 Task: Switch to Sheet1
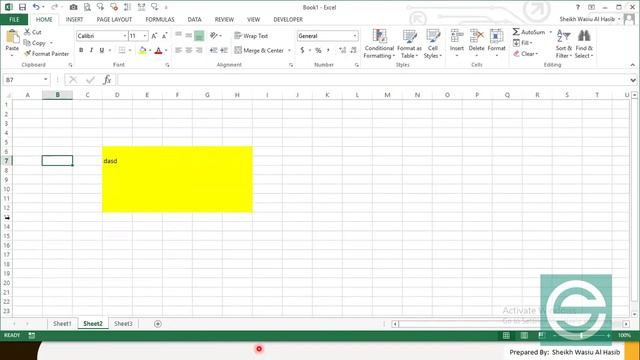point(62,324)
